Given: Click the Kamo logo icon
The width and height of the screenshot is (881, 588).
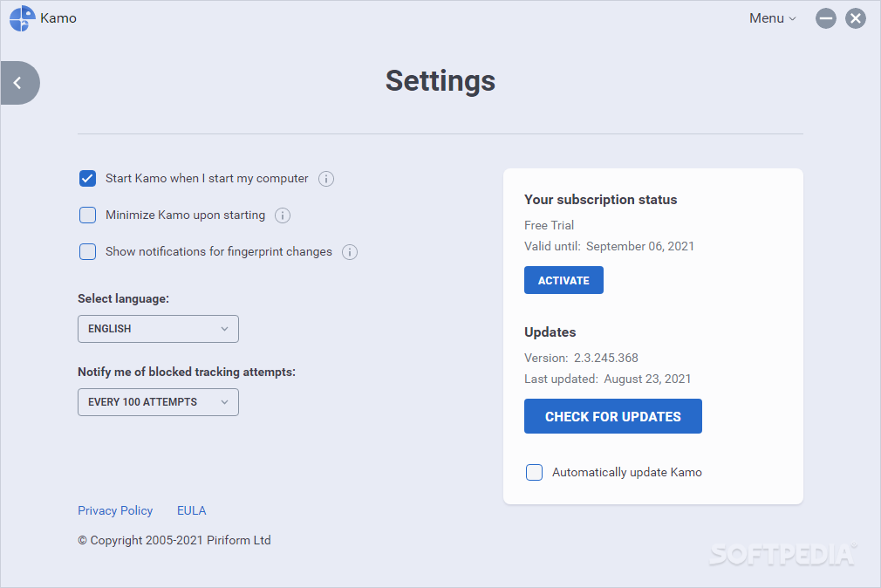Looking at the screenshot, I should [23, 18].
